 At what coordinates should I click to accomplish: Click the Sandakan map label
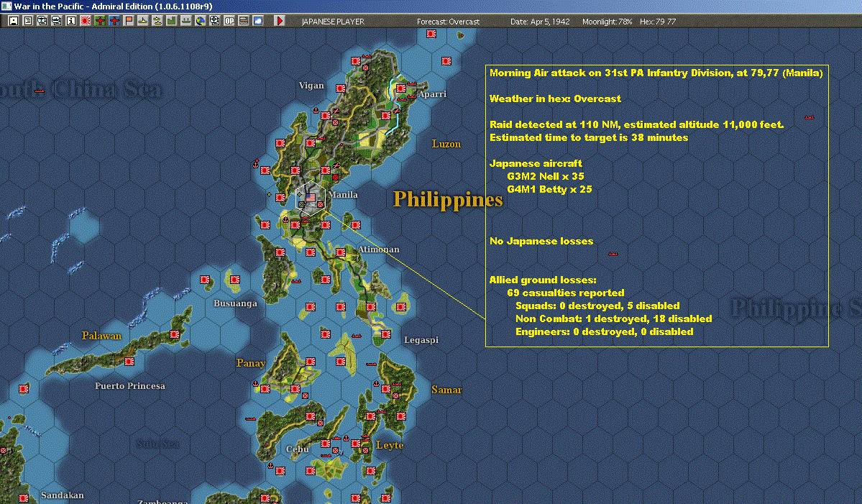point(62,495)
